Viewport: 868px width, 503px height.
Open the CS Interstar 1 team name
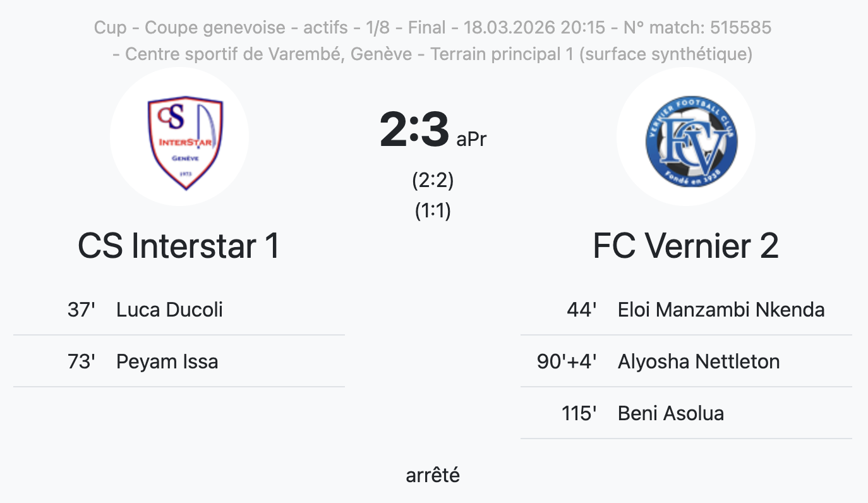pyautogui.click(x=179, y=246)
